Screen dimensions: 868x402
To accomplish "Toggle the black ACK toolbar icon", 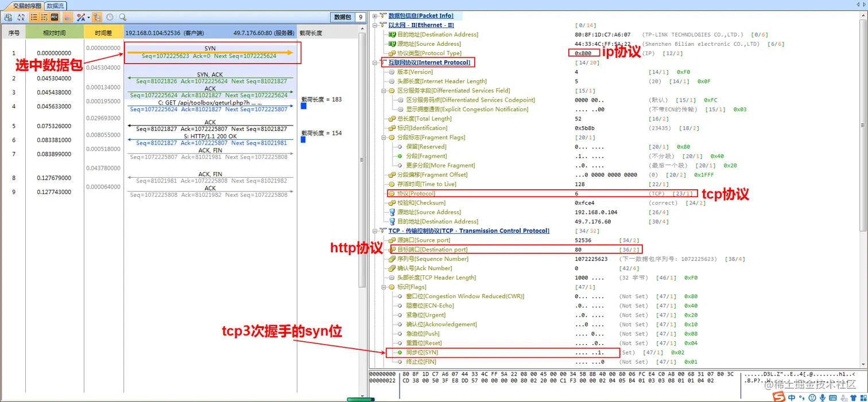I will [x=55, y=17].
